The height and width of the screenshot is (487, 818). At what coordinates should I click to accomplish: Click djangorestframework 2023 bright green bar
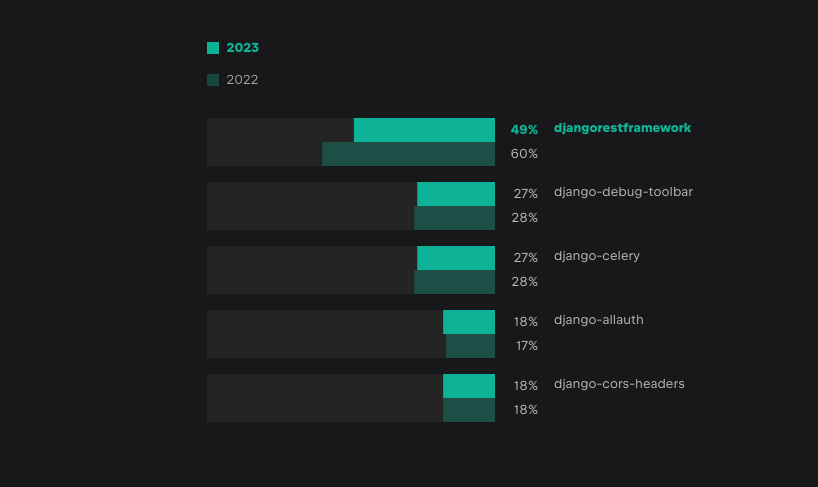coord(424,130)
